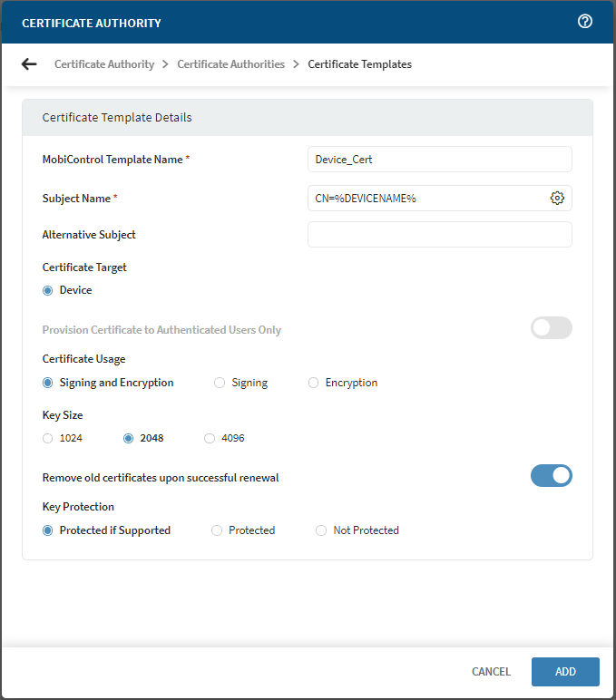Select Not Protected key protection
616x700 pixels.
point(321,530)
